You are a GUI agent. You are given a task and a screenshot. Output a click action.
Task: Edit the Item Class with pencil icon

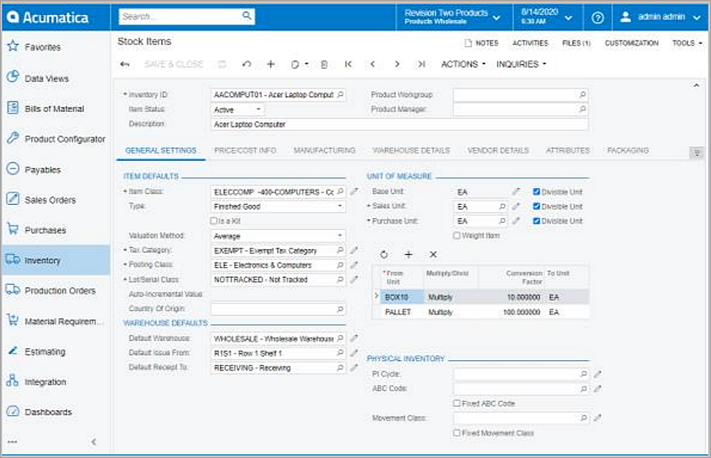pos(354,191)
